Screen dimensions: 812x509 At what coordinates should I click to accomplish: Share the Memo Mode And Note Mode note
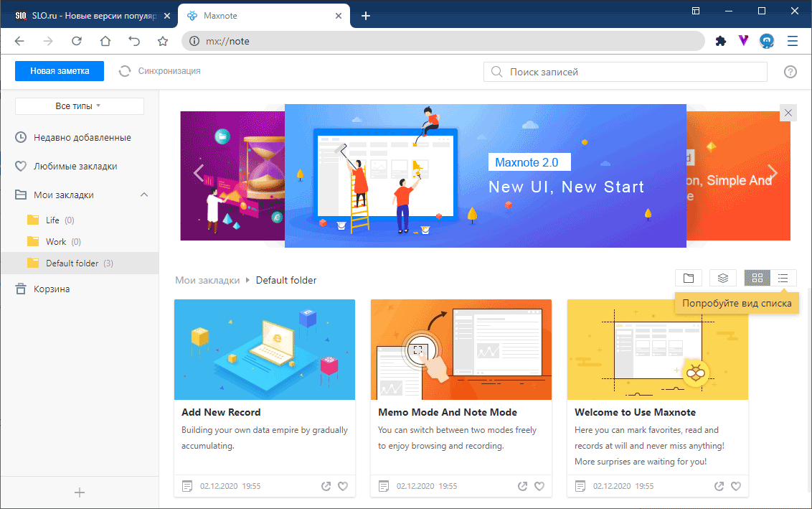click(x=522, y=486)
